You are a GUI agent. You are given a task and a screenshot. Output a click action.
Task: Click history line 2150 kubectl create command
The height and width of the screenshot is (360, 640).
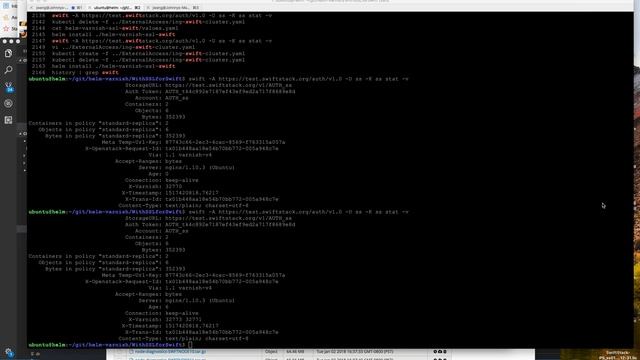138,53
